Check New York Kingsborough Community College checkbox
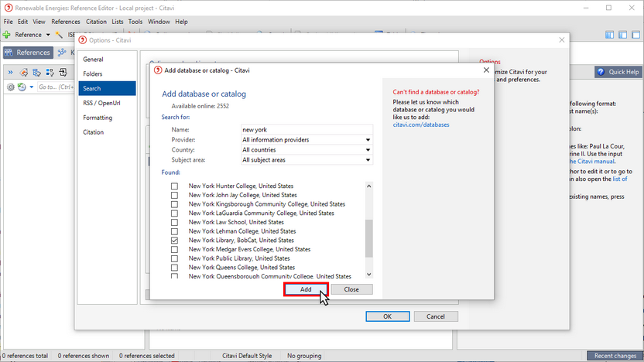This screenshot has height=362, width=644. 175,204
